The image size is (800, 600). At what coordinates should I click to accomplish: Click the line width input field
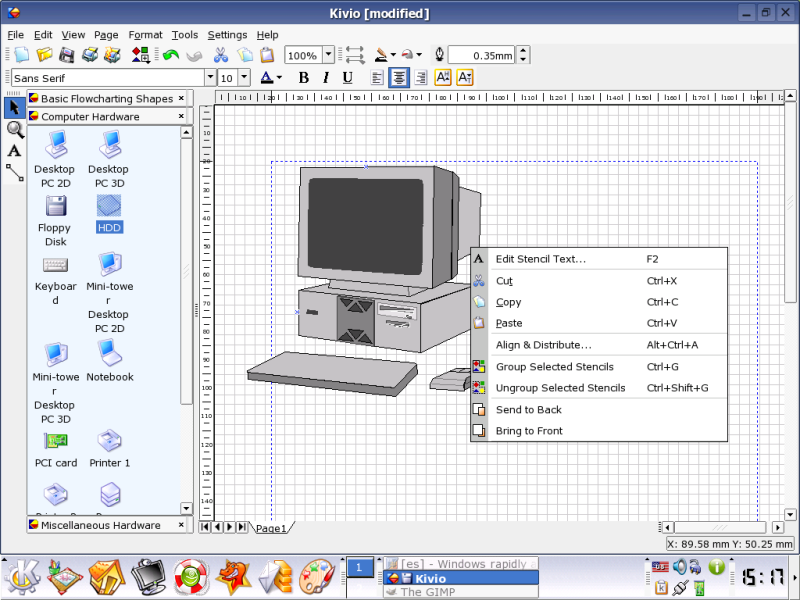click(482, 56)
